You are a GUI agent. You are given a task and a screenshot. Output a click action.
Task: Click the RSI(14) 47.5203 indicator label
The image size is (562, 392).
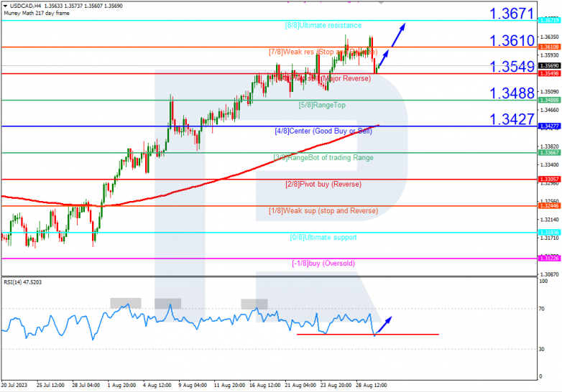(22, 282)
